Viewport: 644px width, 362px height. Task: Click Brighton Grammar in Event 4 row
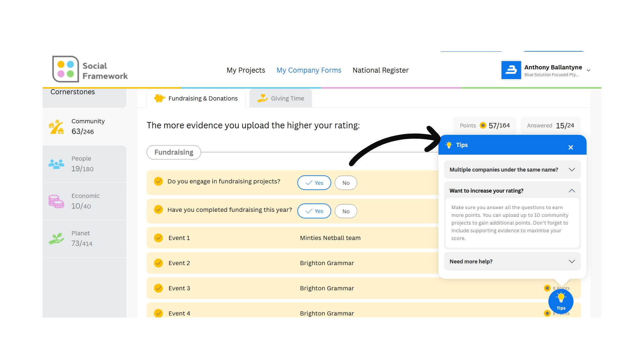(x=327, y=313)
